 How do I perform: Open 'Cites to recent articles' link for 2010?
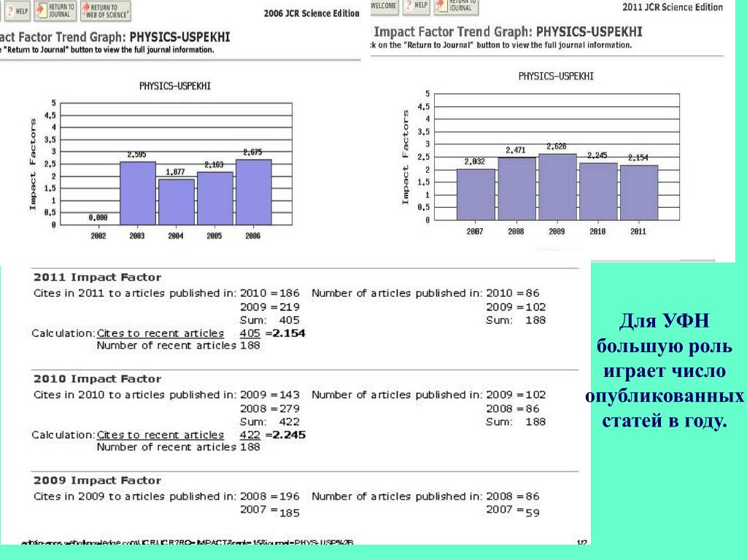160,435
